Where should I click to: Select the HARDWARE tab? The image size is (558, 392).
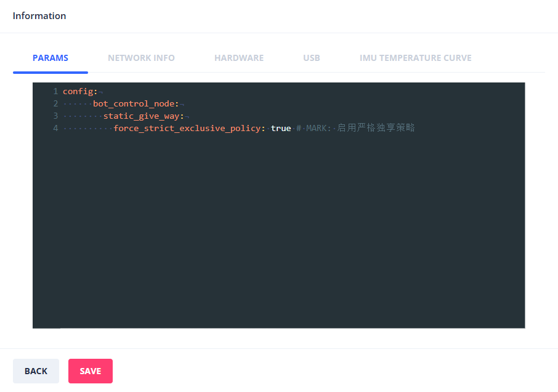(x=239, y=58)
